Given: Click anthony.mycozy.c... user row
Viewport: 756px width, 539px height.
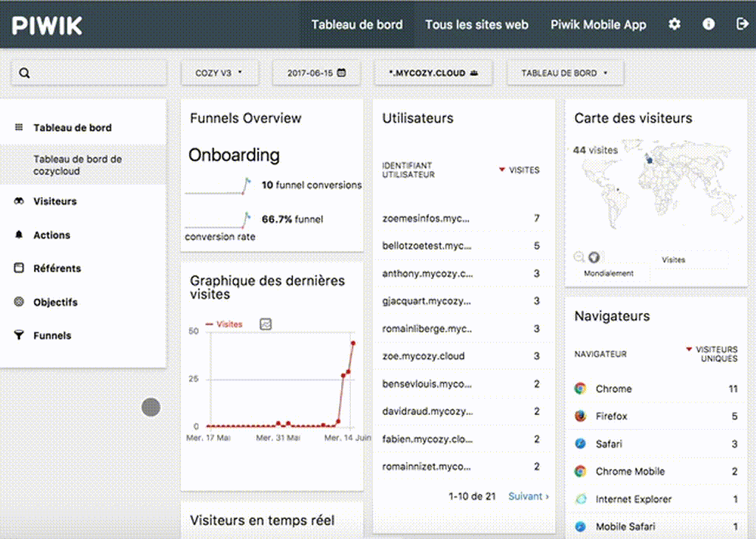Looking at the screenshot, I should (x=464, y=273).
